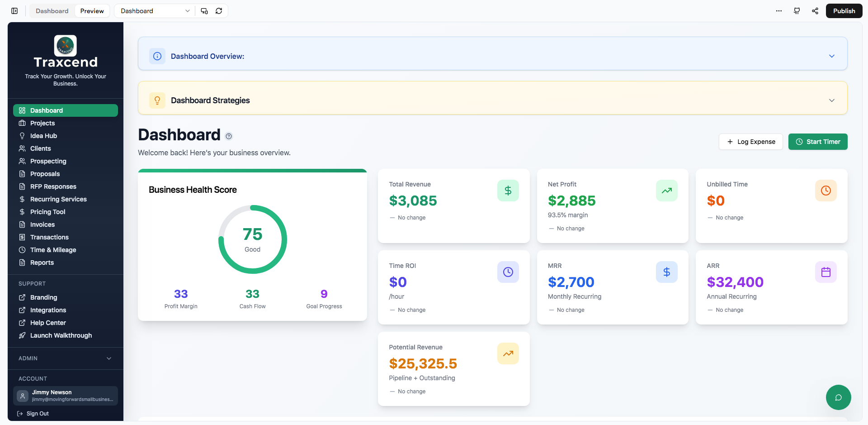Image resolution: width=868 pixels, height=425 pixels.
Task: Click the GitHub icon in top bar
Action: [x=797, y=11]
